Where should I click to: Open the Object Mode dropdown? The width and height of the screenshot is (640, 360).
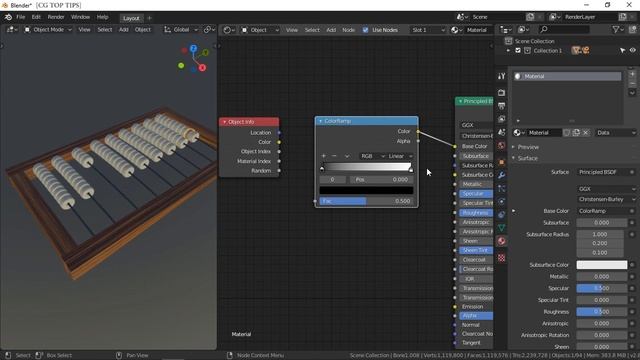pyautogui.click(x=48, y=30)
